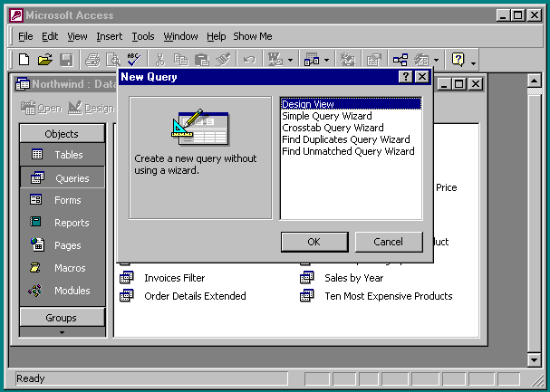Image resolution: width=550 pixels, height=392 pixels.
Task: Click the New Object toolbar icon
Action: [x=421, y=60]
